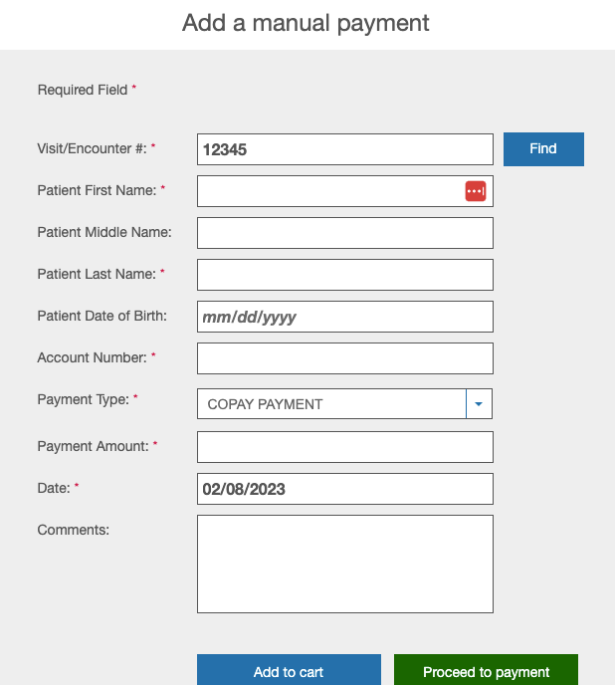Click the Add a manual payment heading
The image size is (616, 685).
[x=306, y=23]
